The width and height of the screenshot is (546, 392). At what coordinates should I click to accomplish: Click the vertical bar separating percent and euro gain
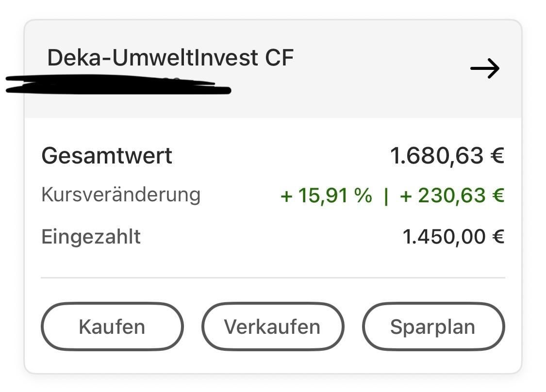pos(386,196)
